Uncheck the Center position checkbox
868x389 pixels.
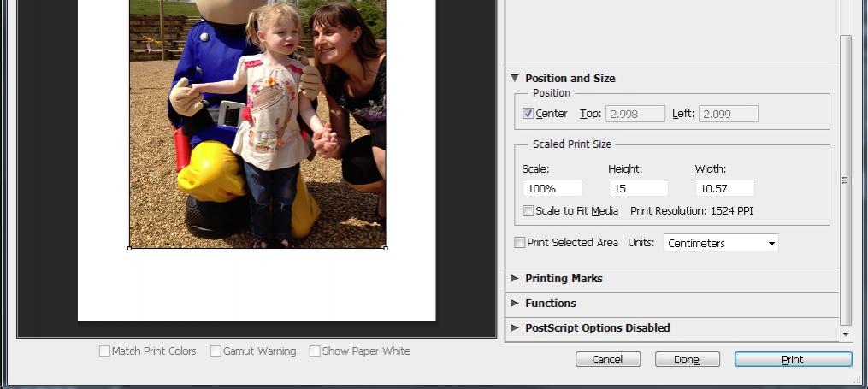(x=528, y=114)
